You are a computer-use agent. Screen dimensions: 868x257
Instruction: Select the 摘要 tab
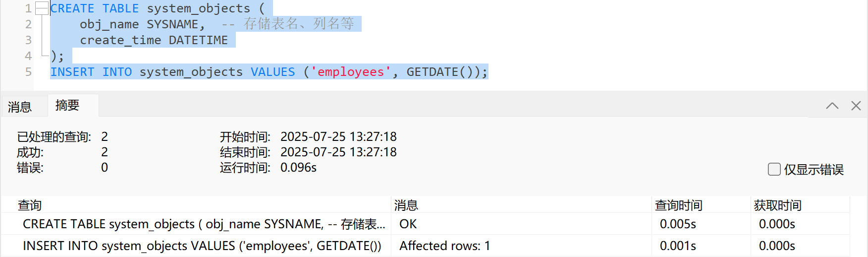pyautogui.click(x=67, y=105)
